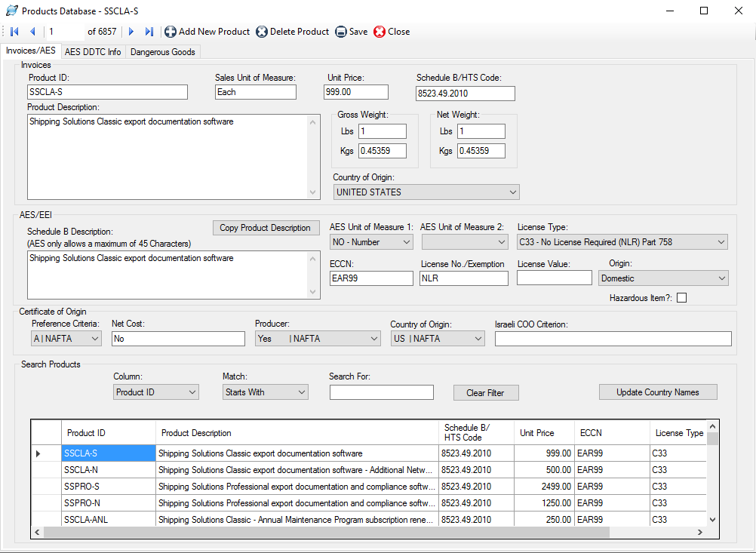The width and height of the screenshot is (756, 553).
Task: Click the Search For text field
Action: [x=381, y=392]
